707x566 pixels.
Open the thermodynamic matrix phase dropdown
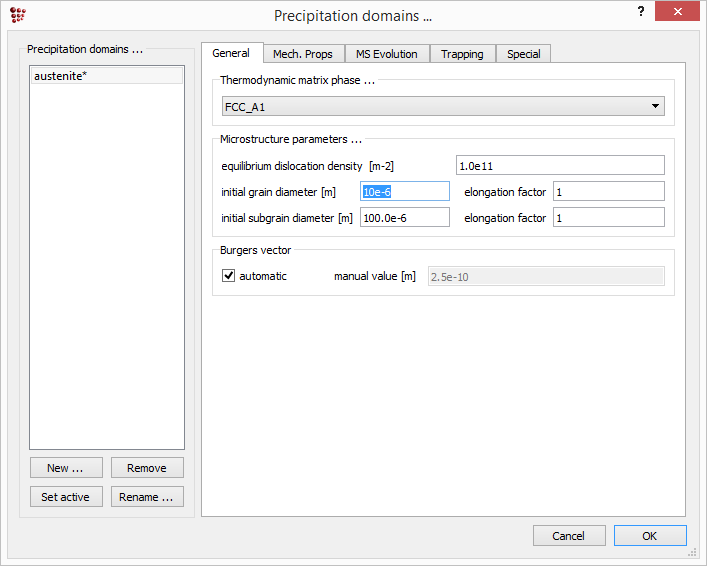coord(443,106)
